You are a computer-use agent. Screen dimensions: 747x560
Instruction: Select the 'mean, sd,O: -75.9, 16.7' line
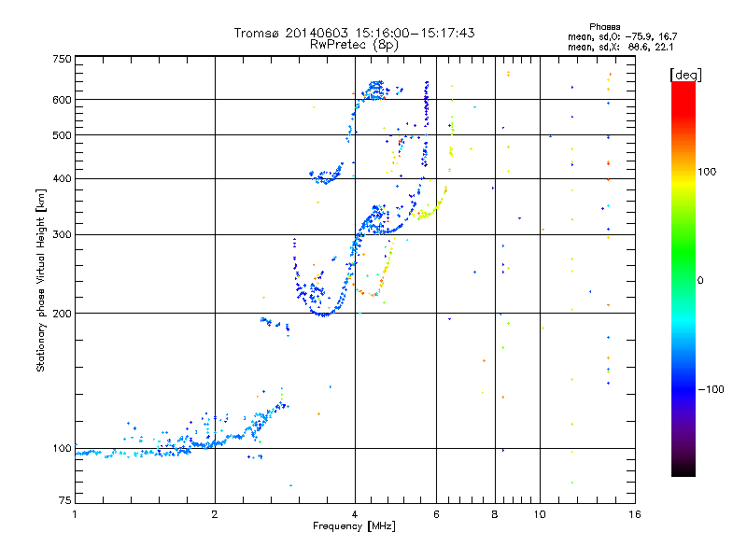(622, 36)
